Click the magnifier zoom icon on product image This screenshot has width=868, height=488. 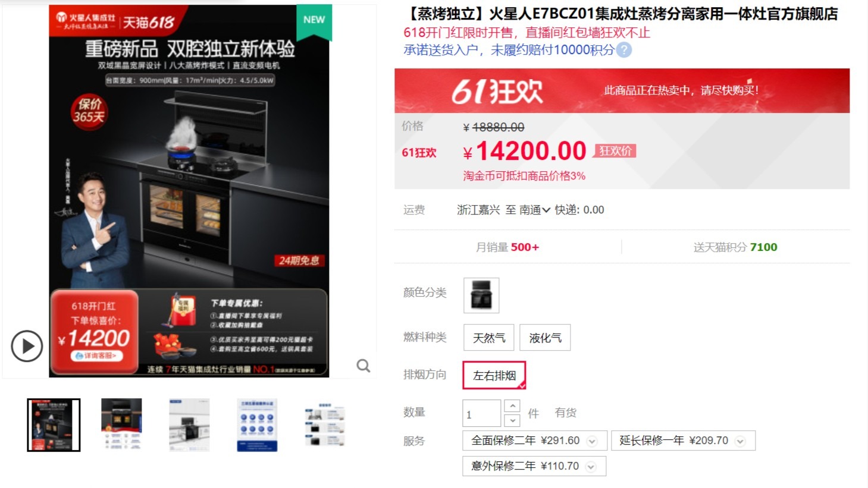(364, 366)
